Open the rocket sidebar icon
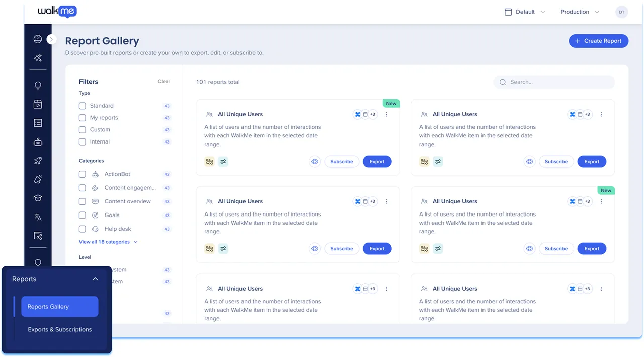Viewport: 644px width, 357px height. (x=38, y=161)
